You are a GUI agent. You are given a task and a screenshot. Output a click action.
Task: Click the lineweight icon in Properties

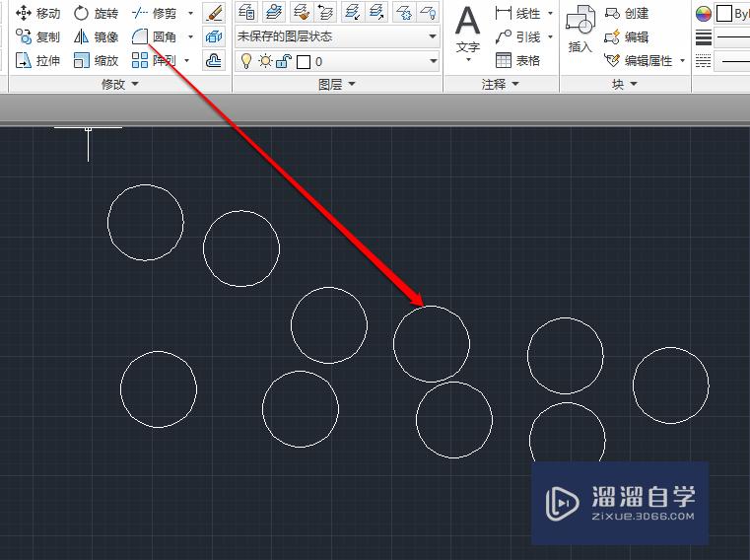[x=703, y=37]
